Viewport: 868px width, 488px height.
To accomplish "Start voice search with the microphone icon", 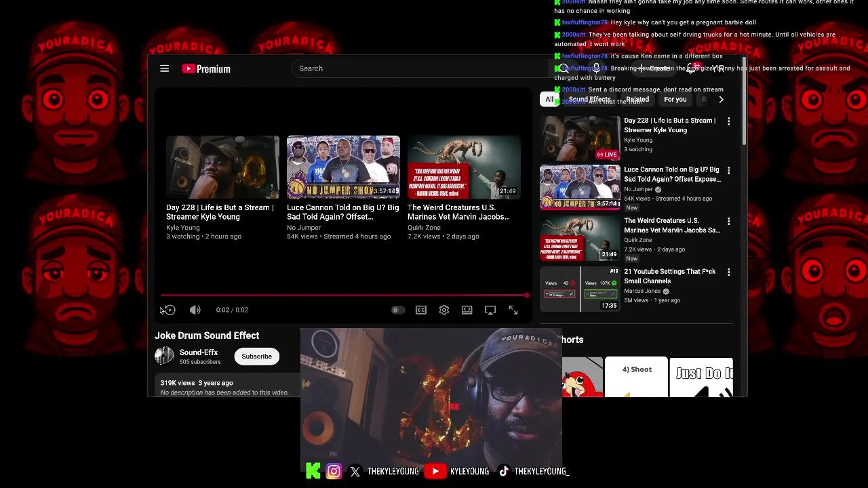I will (596, 68).
